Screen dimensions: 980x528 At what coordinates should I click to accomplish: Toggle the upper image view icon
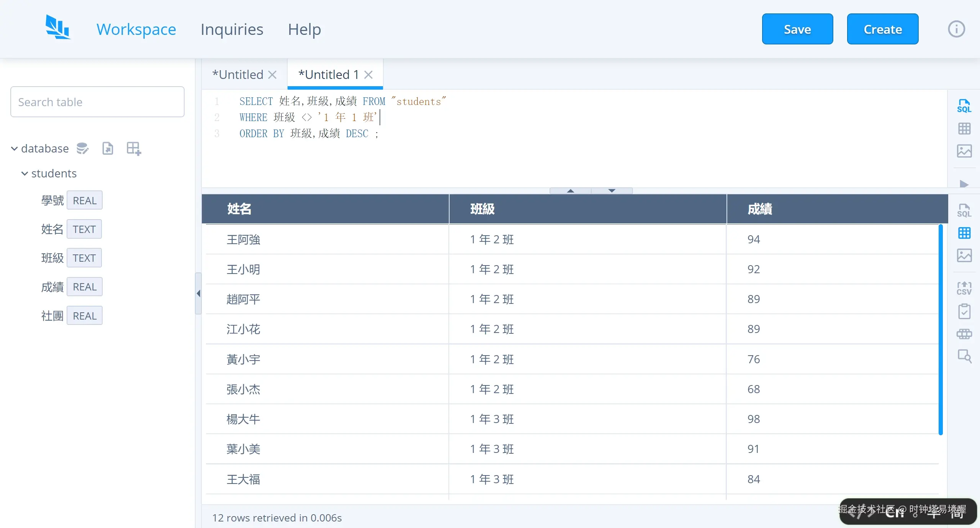point(964,151)
